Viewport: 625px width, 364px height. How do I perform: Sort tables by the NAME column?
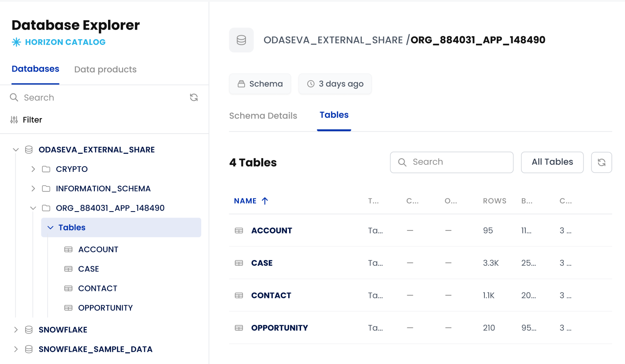point(245,201)
